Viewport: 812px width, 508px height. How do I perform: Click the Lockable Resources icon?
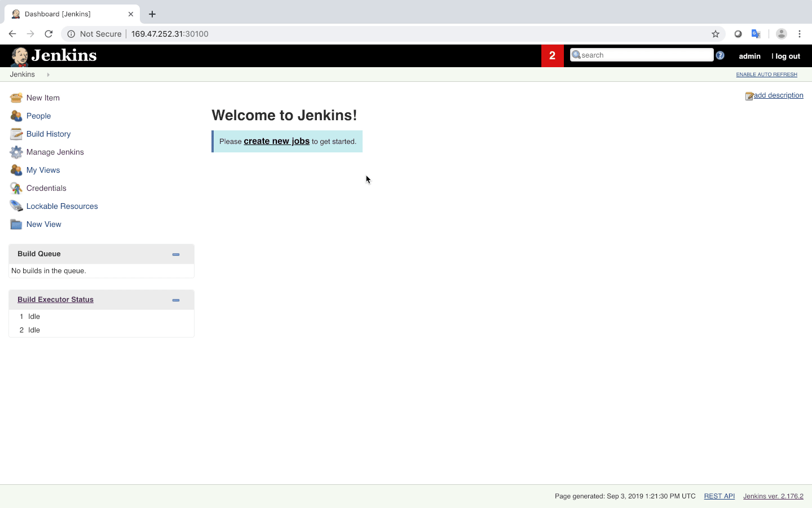coord(16,206)
